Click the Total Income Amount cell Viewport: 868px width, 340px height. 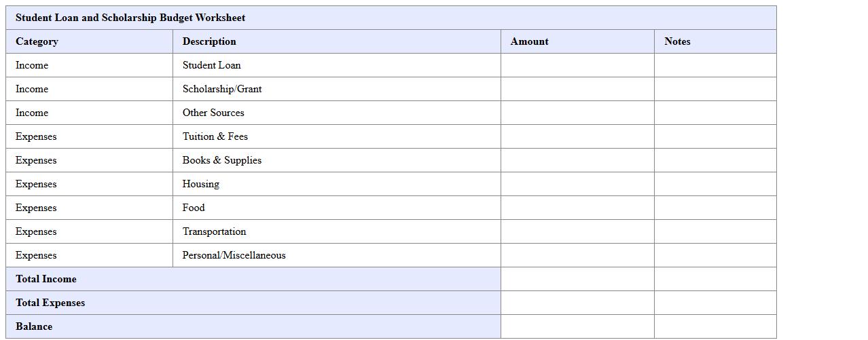click(x=577, y=279)
